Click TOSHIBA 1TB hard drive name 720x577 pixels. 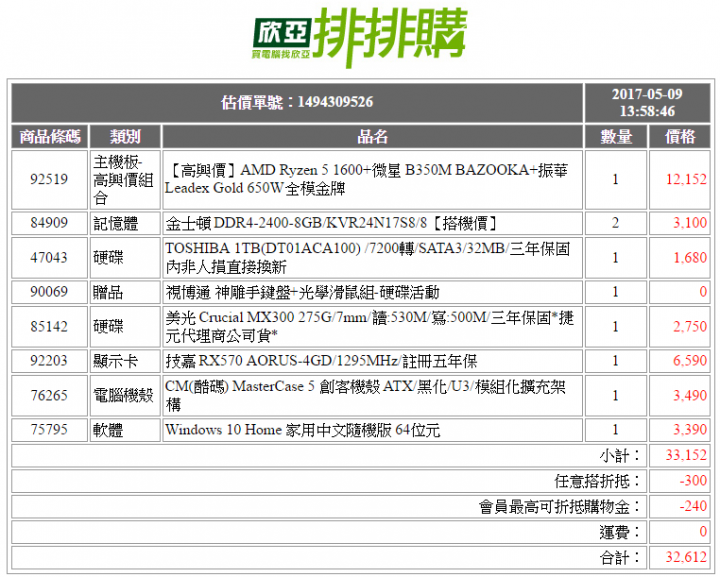pyautogui.click(x=367, y=258)
